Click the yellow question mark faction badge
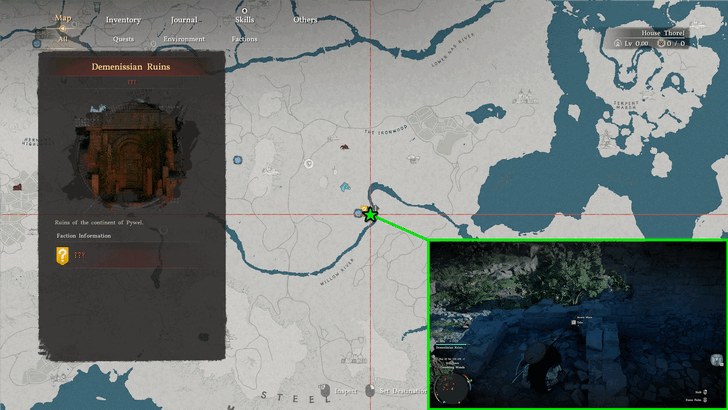 click(x=63, y=255)
